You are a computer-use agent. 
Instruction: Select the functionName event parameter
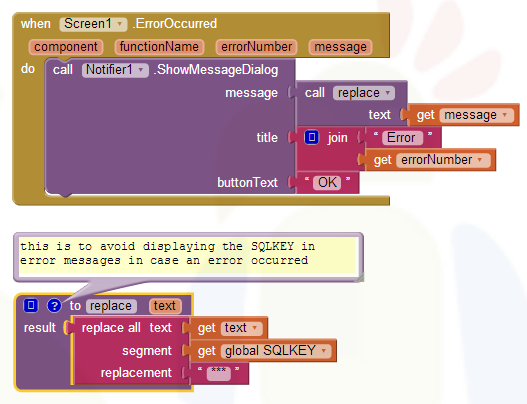pos(159,47)
